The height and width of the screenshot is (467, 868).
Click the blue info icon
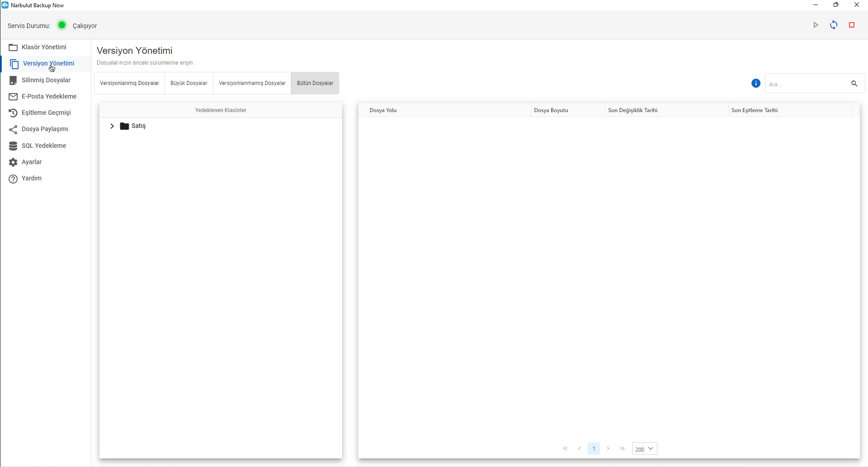[755, 83]
